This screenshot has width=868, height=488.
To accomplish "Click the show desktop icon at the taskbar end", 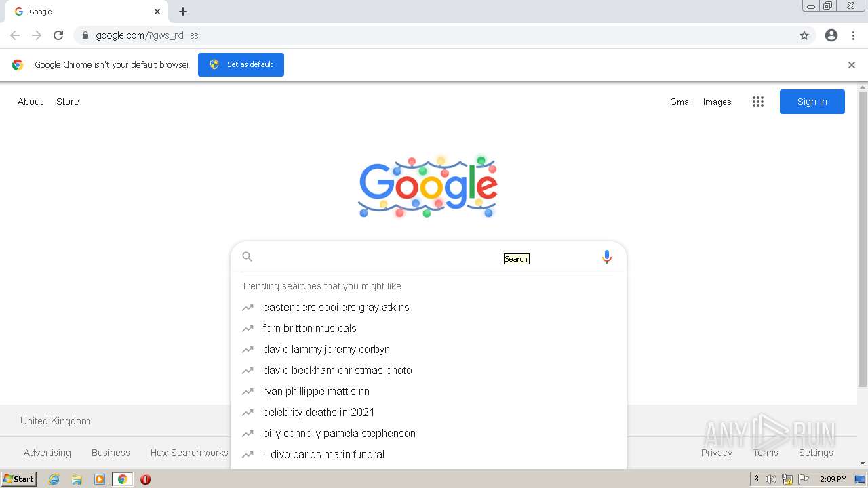I will coord(861,479).
